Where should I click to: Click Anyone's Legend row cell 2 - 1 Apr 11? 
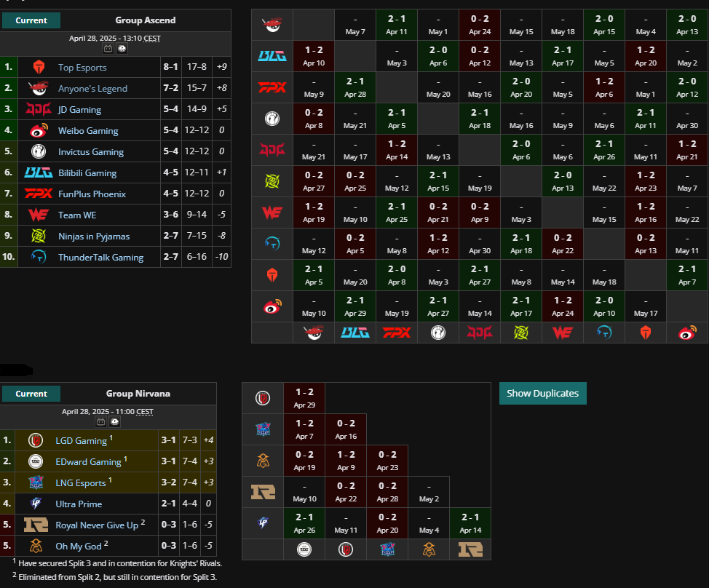pos(397,25)
